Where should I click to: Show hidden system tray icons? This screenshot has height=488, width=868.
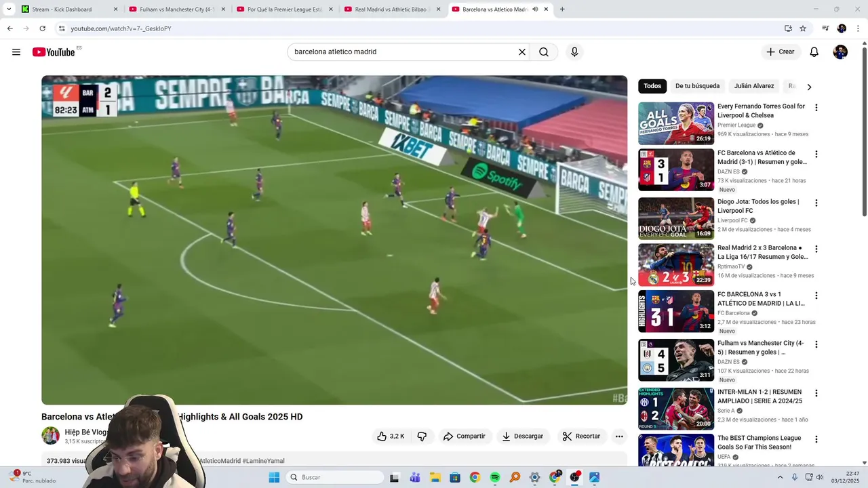(780, 477)
